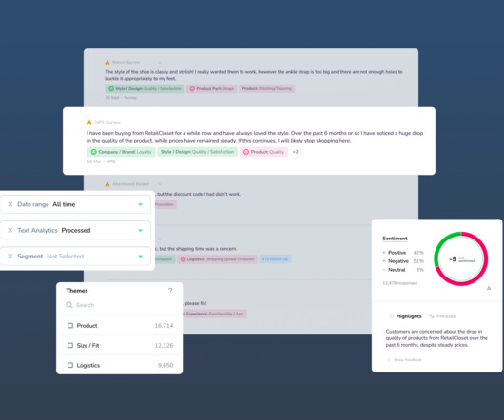Open the Themes help question mark icon
This screenshot has height=420, width=504.
click(170, 291)
